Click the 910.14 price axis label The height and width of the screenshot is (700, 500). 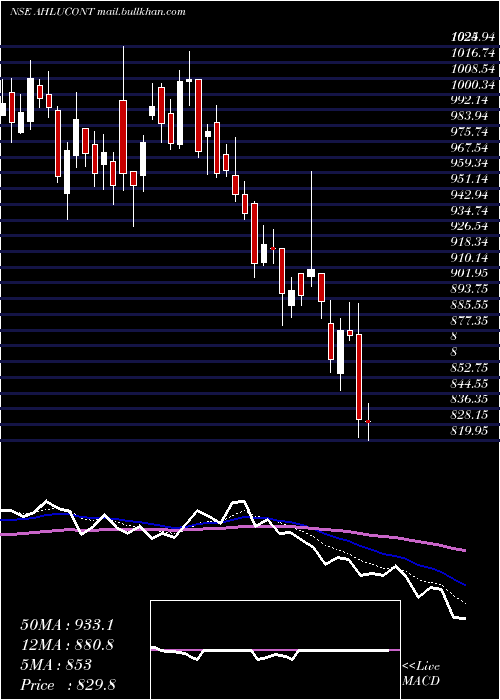(x=469, y=257)
